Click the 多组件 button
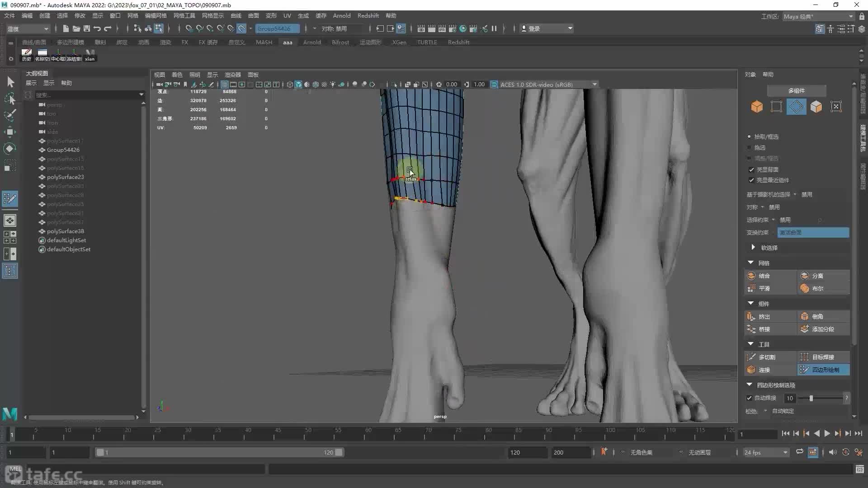The image size is (868, 488). pyautogui.click(x=797, y=90)
